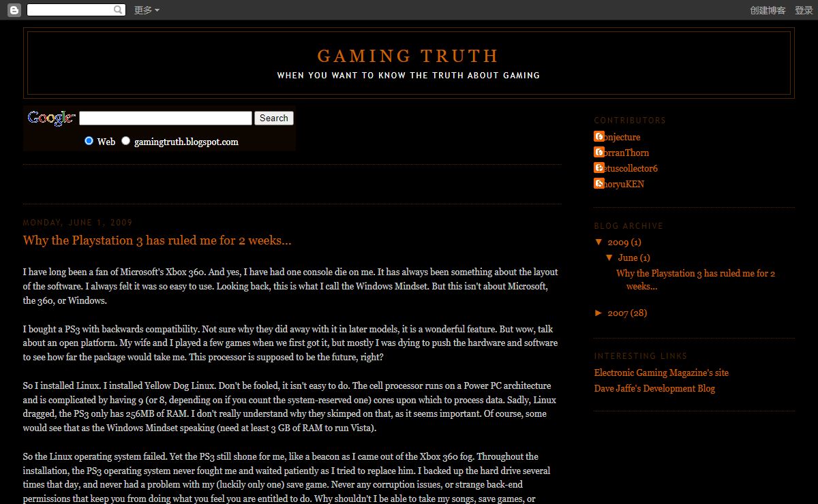Image resolution: width=818 pixels, height=504 pixels.
Task: Click the Blogger logo icon in navbar
Action: pyautogui.click(x=14, y=10)
